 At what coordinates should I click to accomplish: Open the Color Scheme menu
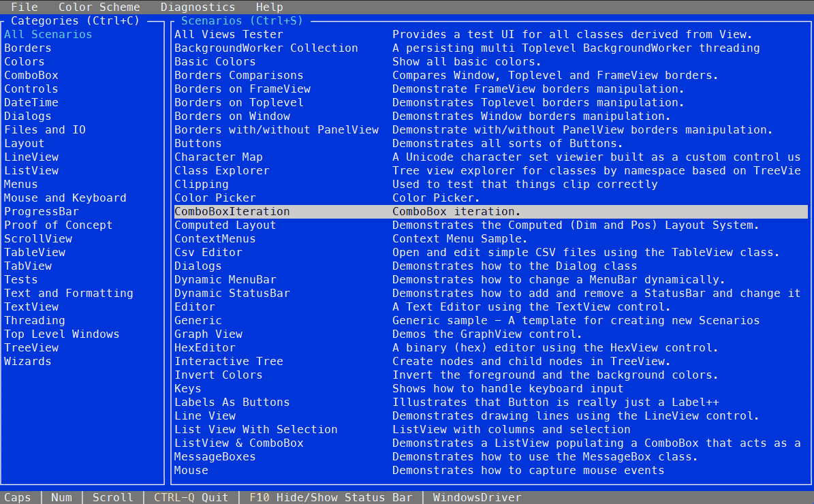pos(99,7)
